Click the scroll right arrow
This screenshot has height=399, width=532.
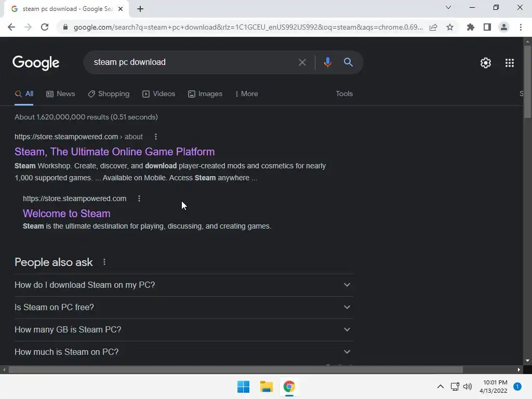click(519, 370)
